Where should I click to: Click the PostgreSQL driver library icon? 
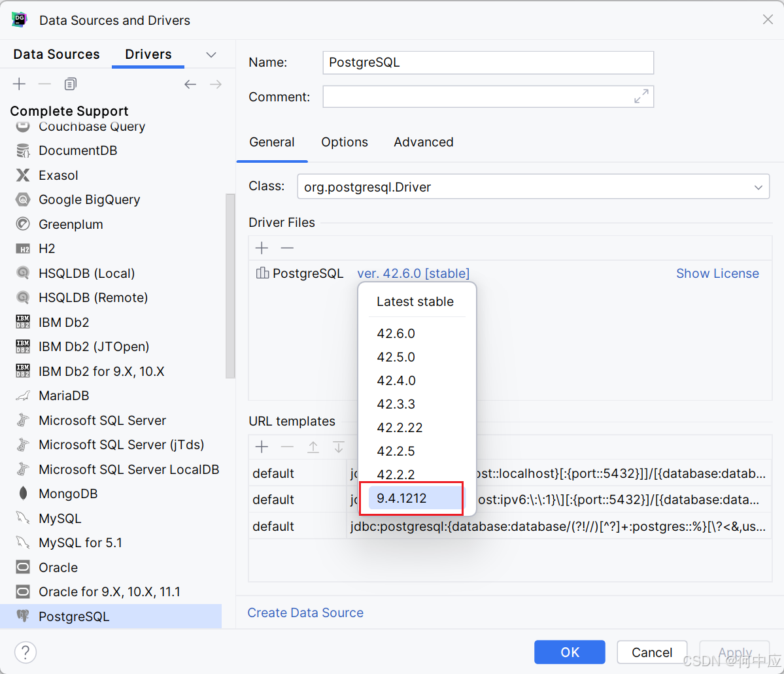pyautogui.click(x=262, y=273)
